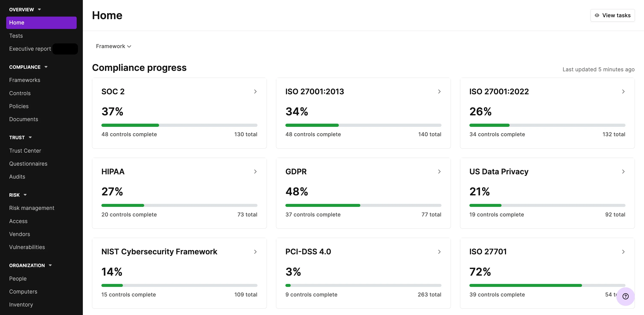Screen dimensions: 644x315
Task: Click the ISO 27001:2013 chevron arrow
Action: pyautogui.click(x=439, y=92)
